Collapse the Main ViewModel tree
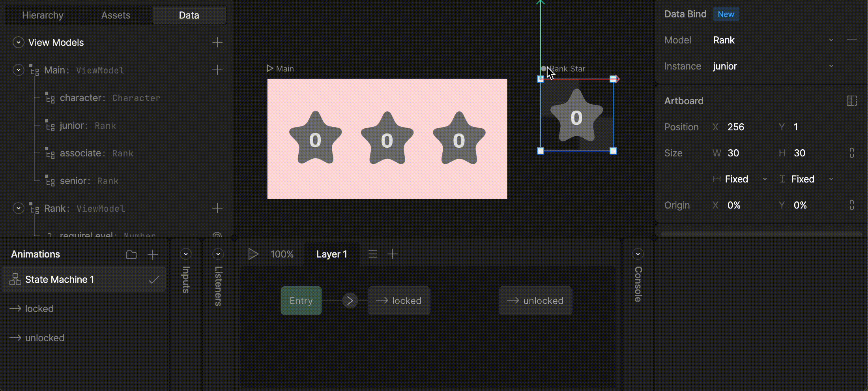Image resolution: width=868 pixels, height=391 pixels. pyautogui.click(x=18, y=70)
